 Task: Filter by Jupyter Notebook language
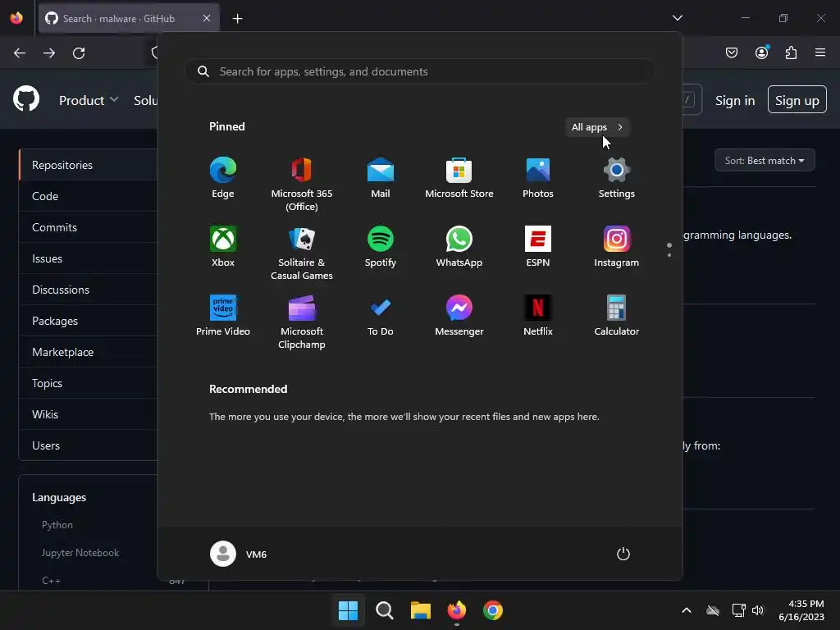[80, 552]
